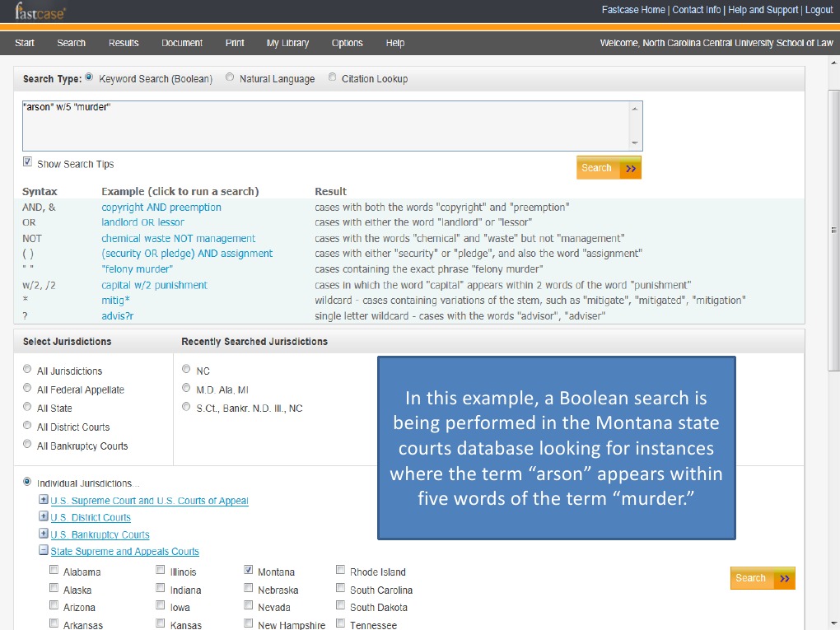
Task: Uncheck the Montana jurisdiction checkbox
Action: [249, 571]
